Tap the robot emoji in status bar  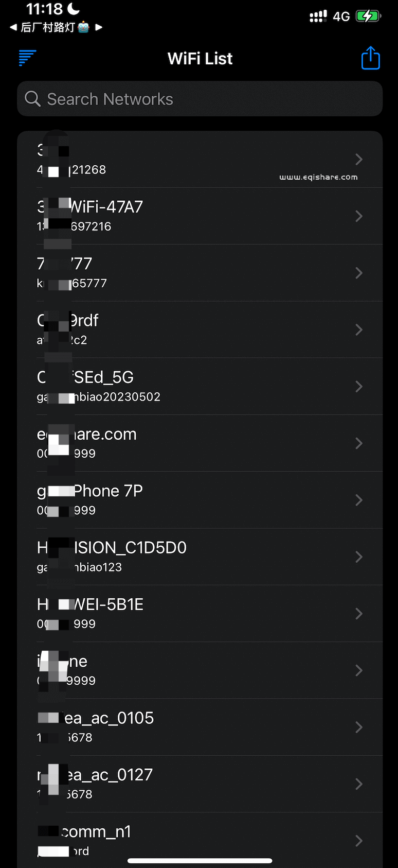pos(83,27)
